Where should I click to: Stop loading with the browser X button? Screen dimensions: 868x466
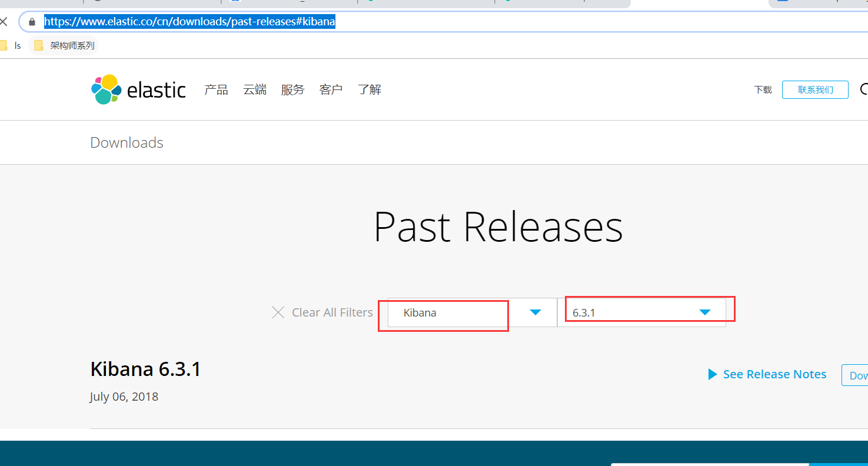(x=4, y=22)
